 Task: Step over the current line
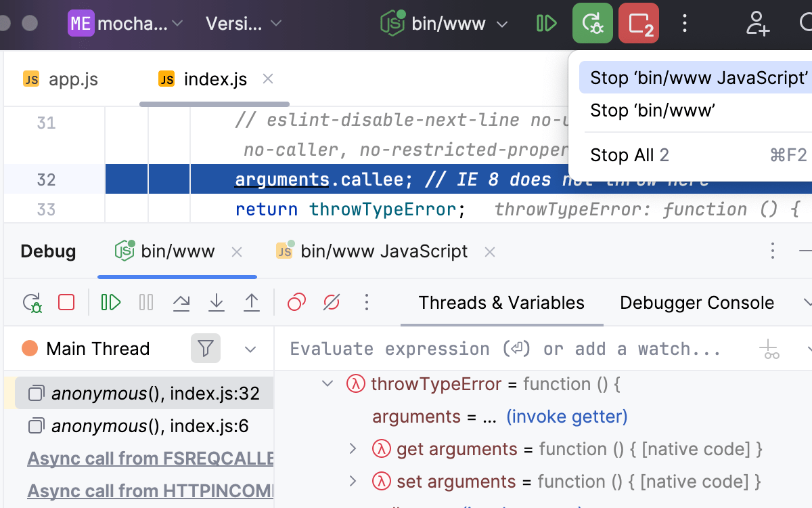pyautogui.click(x=181, y=302)
